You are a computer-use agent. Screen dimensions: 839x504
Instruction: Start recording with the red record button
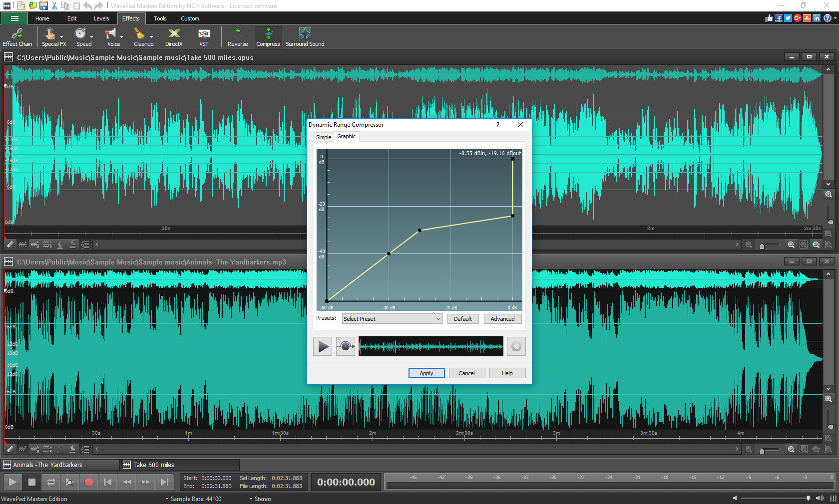pyautogui.click(x=89, y=482)
